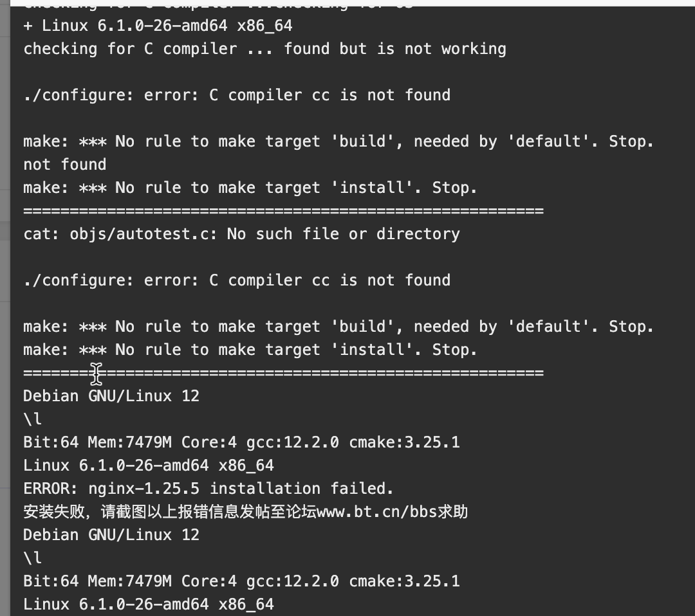Click the second "target 'install'" make error line
The width and height of the screenshot is (695, 616).
pyautogui.click(x=250, y=350)
